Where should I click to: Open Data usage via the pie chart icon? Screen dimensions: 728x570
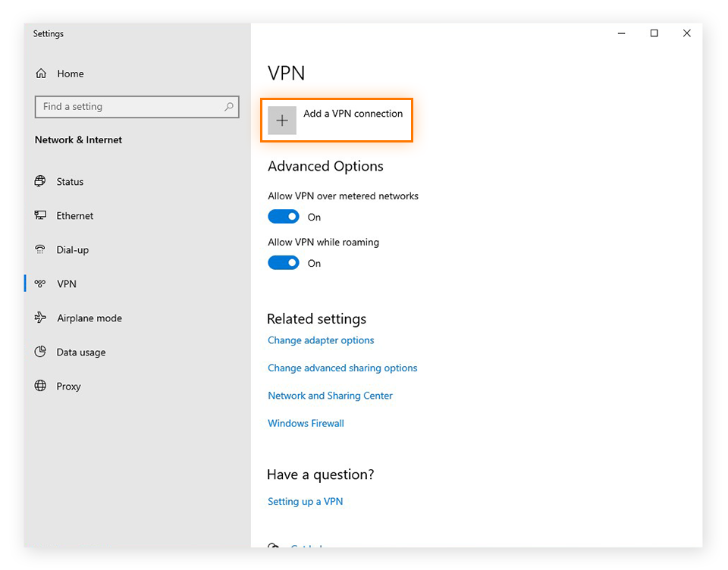[x=40, y=352]
